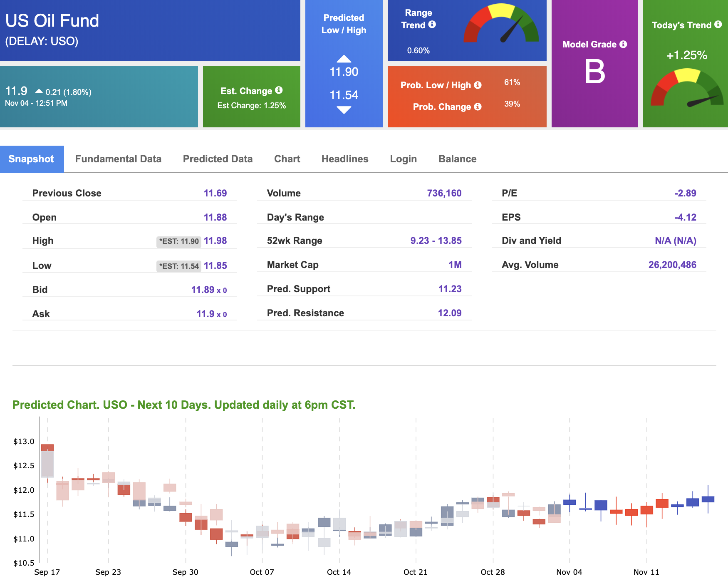Screen dimensions: 728x581
Task: Click the Today's Trend gauge
Action: (687, 88)
